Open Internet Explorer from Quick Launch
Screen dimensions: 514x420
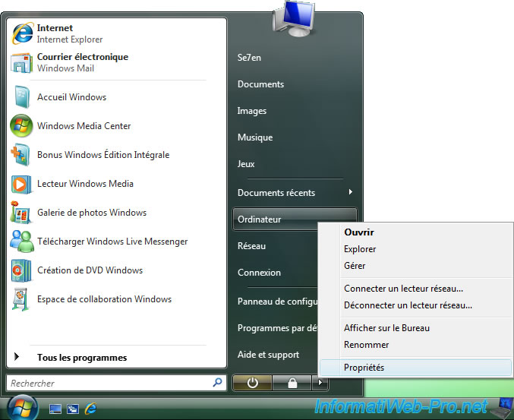pyautogui.click(x=90, y=409)
